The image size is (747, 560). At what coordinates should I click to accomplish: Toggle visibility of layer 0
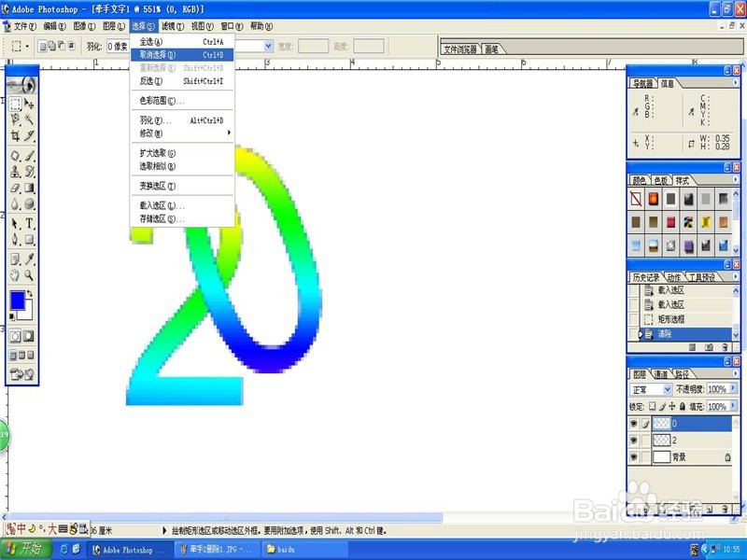tap(634, 422)
